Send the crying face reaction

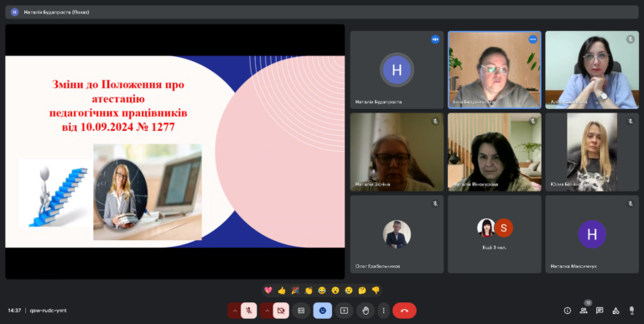point(349,290)
